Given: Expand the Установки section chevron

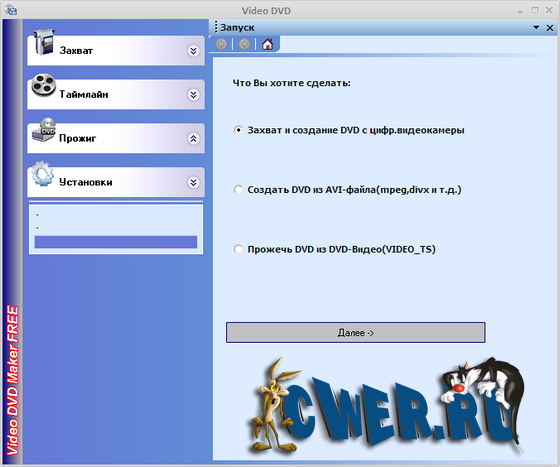Looking at the screenshot, I should pyautogui.click(x=193, y=183).
